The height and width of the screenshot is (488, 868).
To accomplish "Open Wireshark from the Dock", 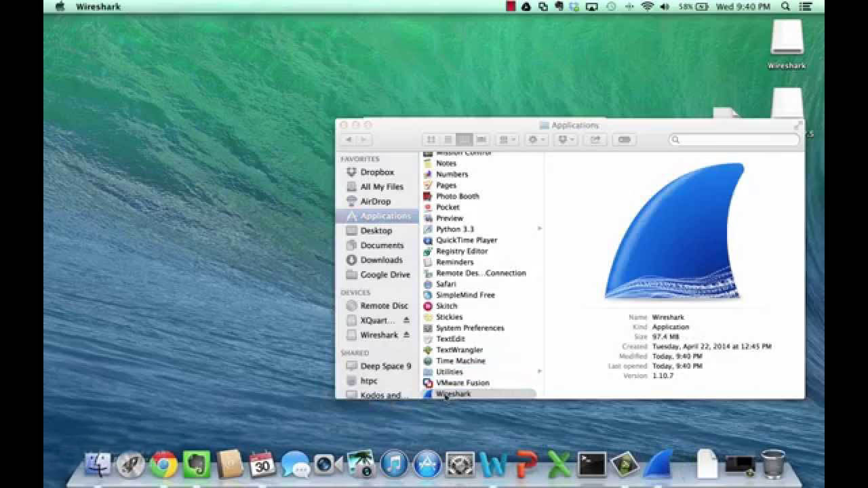I will [658, 464].
